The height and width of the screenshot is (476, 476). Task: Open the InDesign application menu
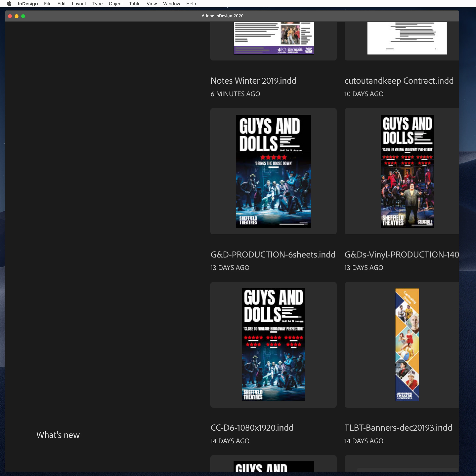[28, 4]
